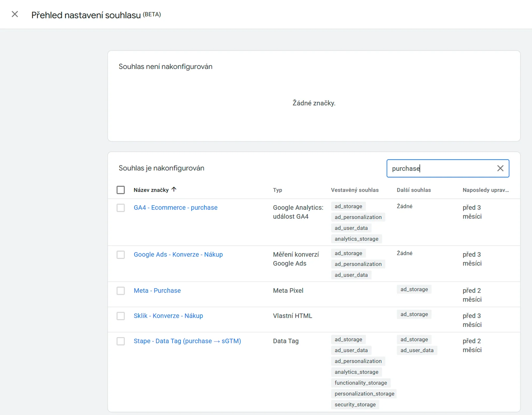This screenshot has height=415, width=532.
Task: Select the Meta - Purchase tag checkbox
Action: pos(121,291)
